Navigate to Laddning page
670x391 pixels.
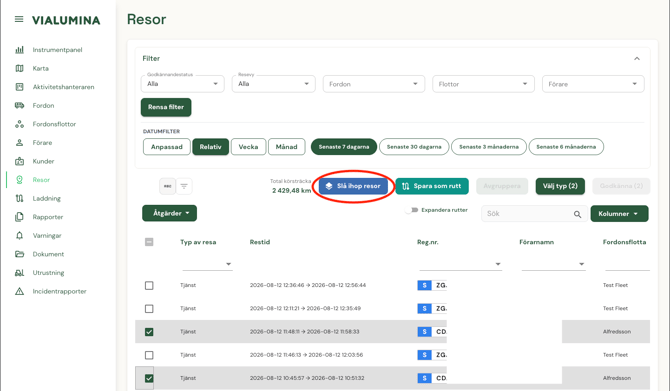47,198
